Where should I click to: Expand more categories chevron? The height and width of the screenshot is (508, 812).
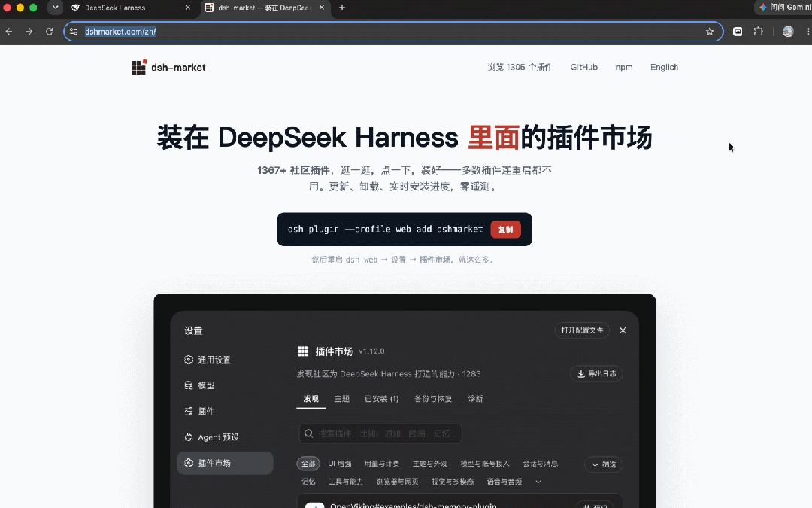pyautogui.click(x=538, y=482)
